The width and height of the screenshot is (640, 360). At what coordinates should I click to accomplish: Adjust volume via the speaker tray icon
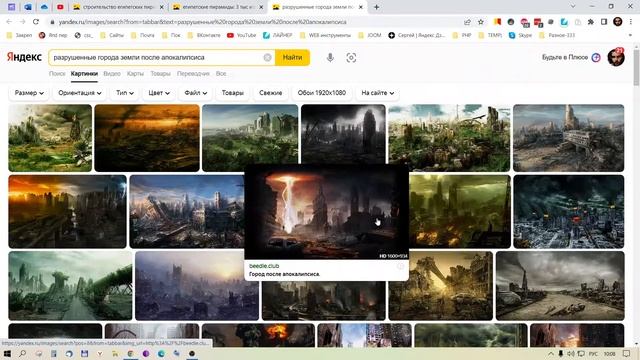tap(571, 353)
